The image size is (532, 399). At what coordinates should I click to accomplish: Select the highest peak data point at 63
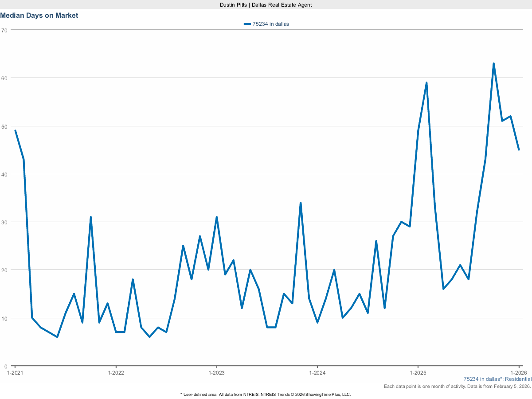(493, 63)
